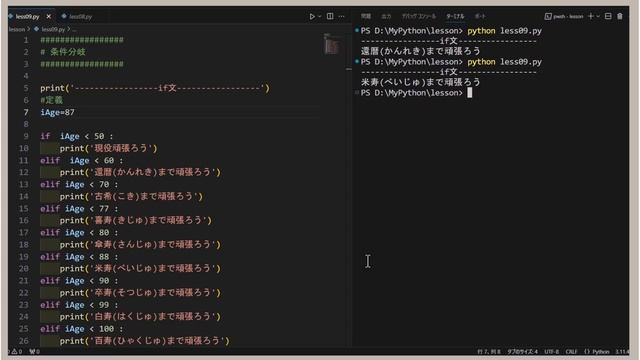Click the '#定義' comment on line 6
The width and height of the screenshot is (640, 360).
click(51, 100)
